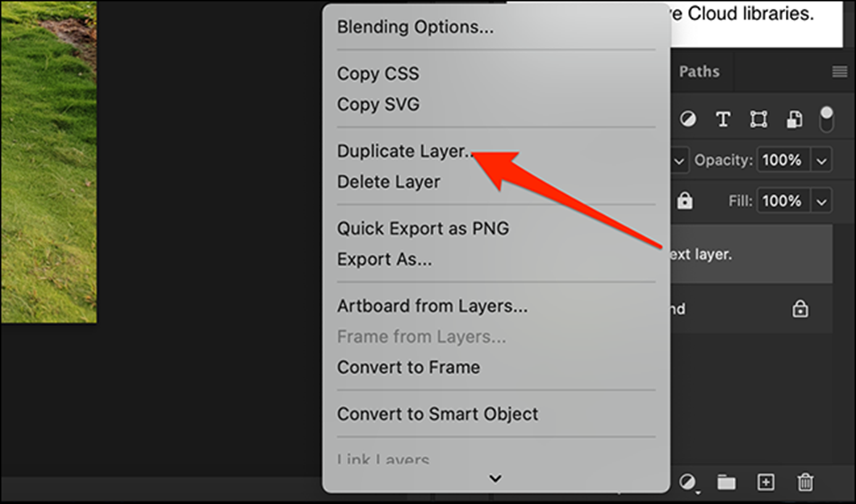Switch to the Paths tab

[699, 72]
